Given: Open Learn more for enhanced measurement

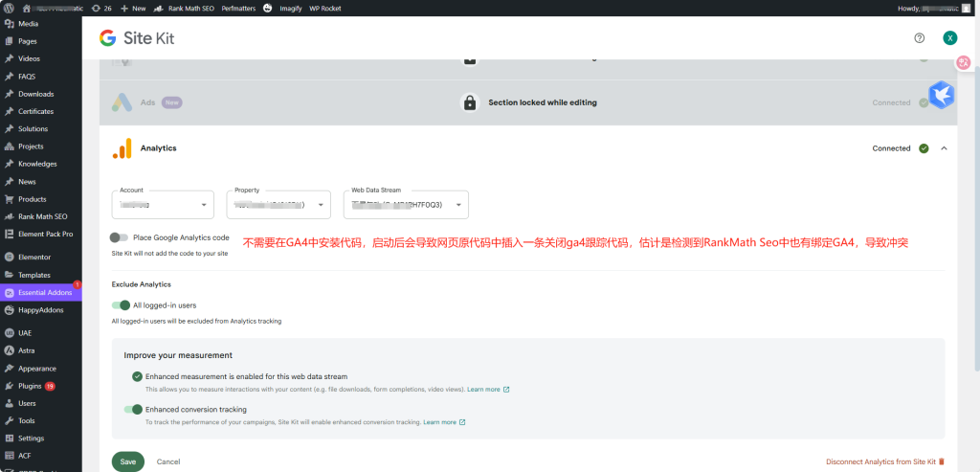Looking at the screenshot, I should click(x=488, y=390).
